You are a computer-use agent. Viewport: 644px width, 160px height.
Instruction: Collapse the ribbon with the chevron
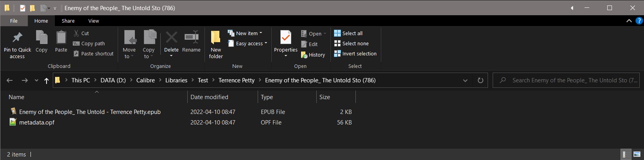[x=629, y=21]
